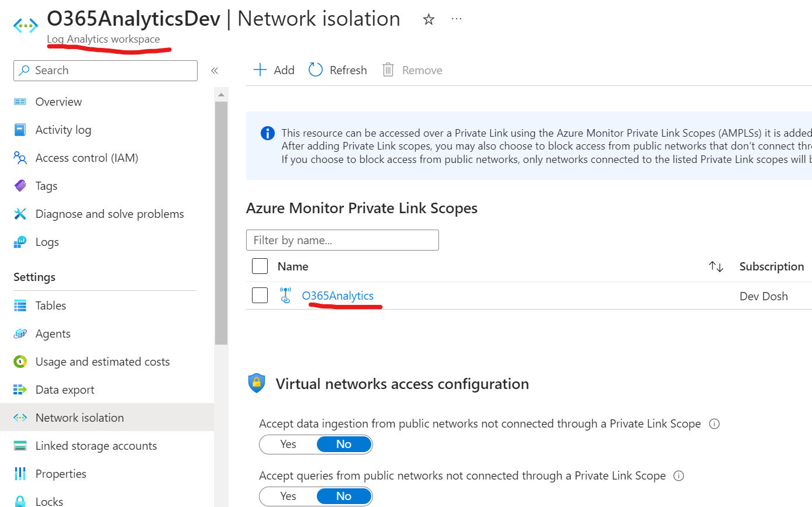Image resolution: width=812 pixels, height=507 pixels.
Task: Click the Add toolbar button label
Action: coord(284,70)
